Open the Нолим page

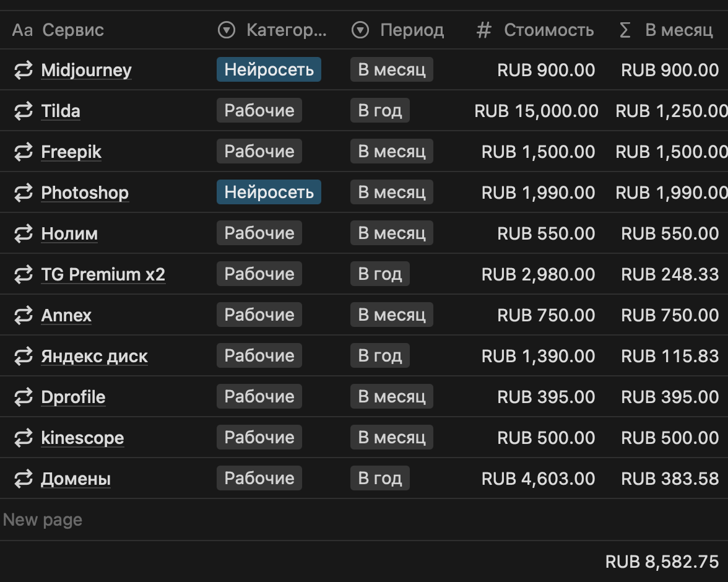69,233
